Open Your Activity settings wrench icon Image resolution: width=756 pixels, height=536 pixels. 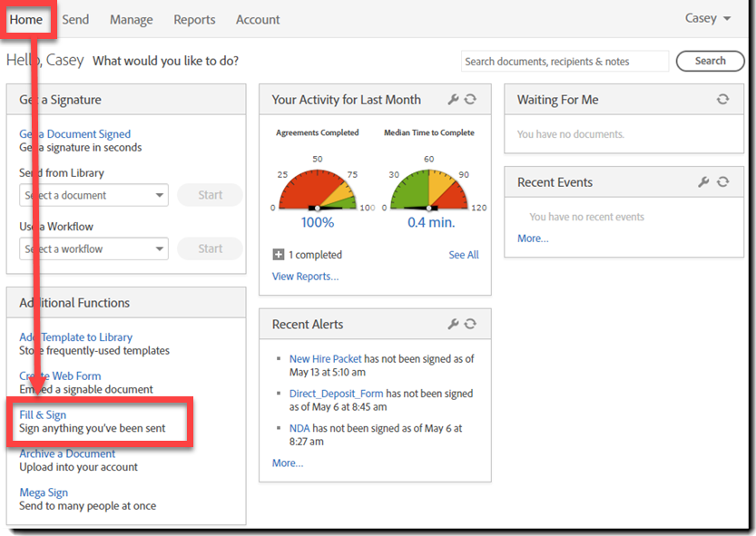pyautogui.click(x=454, y=100)
